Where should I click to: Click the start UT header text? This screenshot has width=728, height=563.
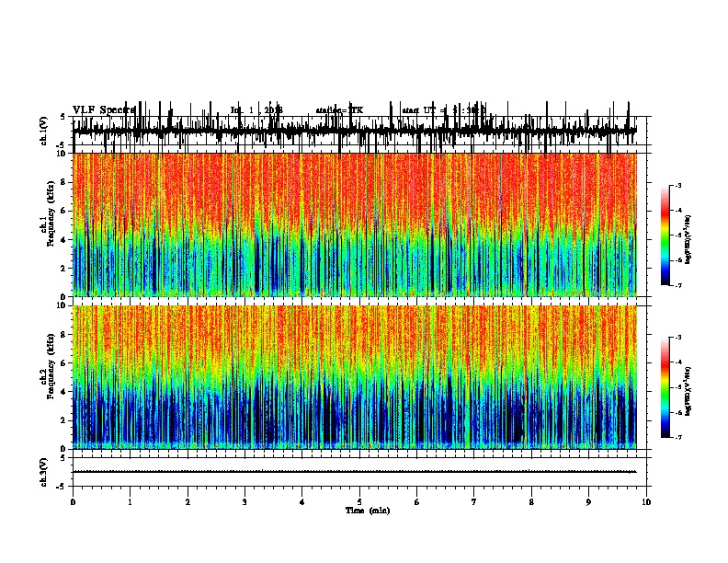click(x=443, y=110)
